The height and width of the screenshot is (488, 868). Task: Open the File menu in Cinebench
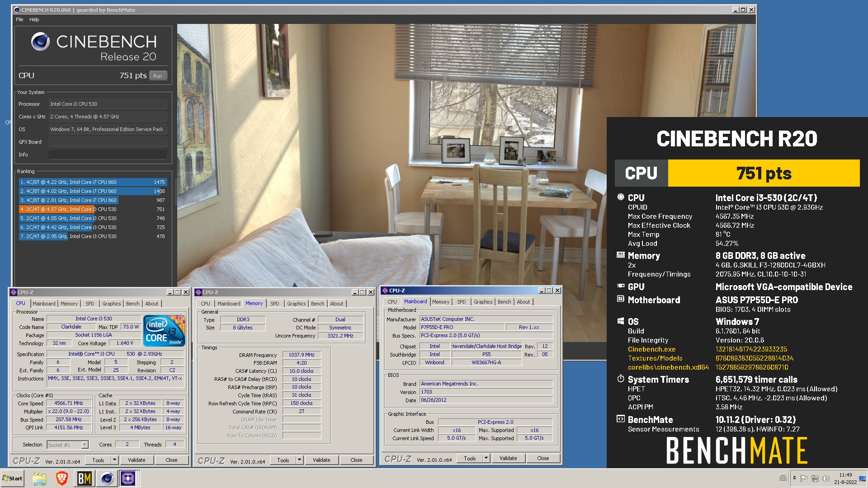pyautogui.click(x=19, y=19)
